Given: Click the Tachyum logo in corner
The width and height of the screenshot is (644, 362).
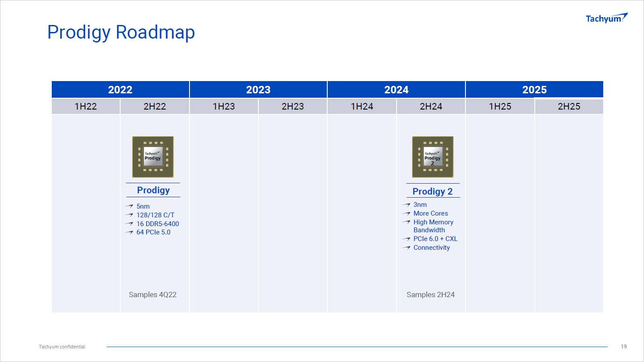Looking at the screenshot, I should click(x=606, y=18).
